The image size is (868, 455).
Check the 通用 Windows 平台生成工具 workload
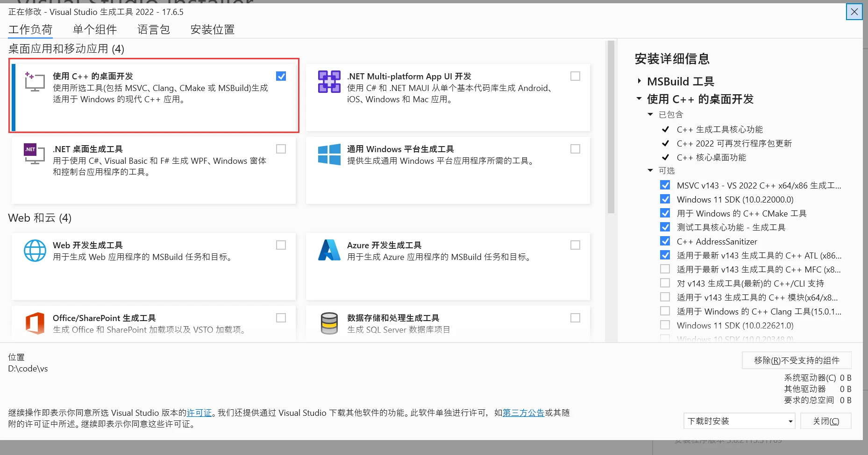pos(575,149)
